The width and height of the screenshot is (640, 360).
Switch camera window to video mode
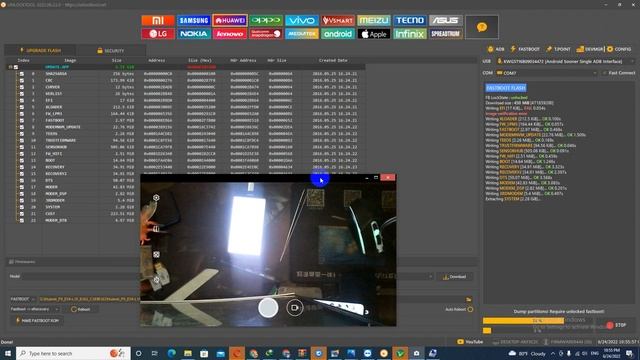coord(295,308)
